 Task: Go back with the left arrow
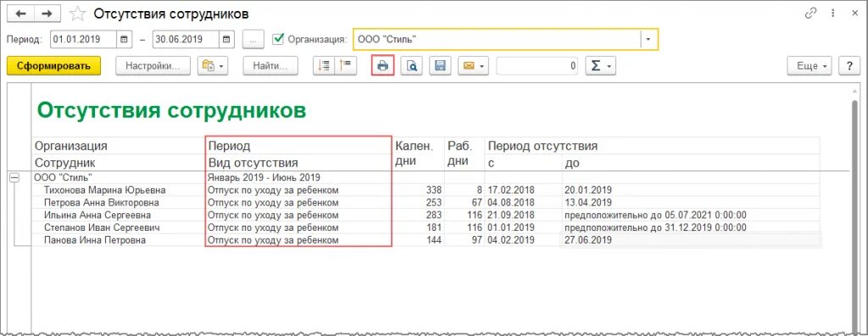click(21, 14)
